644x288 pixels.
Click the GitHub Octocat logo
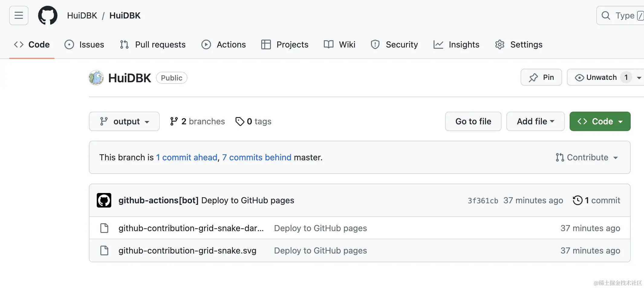click(48, 15)
